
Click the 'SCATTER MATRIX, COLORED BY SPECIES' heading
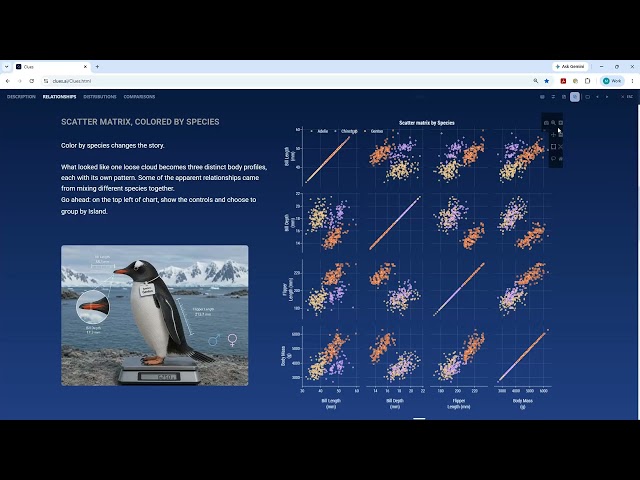click(140, 122)
